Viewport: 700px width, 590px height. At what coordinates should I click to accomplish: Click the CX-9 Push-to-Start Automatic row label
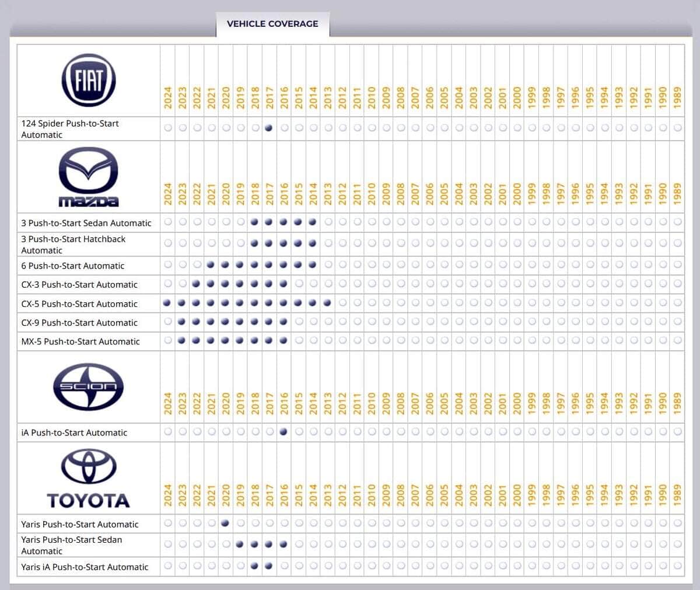click(79, 323)
